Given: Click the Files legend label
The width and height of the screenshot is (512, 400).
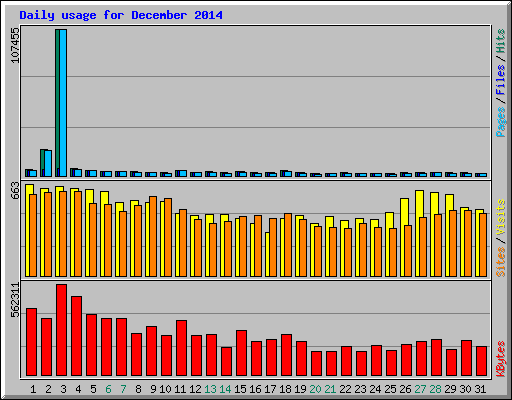Looking at the screenshot, I should point(501,80).
